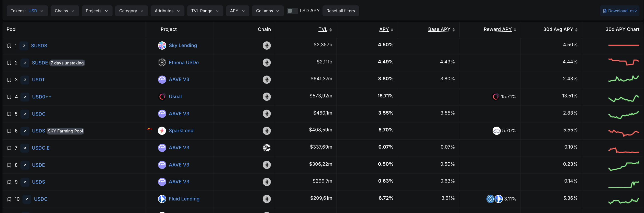Click Ethereum chain icon in SUSDS row
Viewport: 644px width, 213px height.
tap(267, 46)
